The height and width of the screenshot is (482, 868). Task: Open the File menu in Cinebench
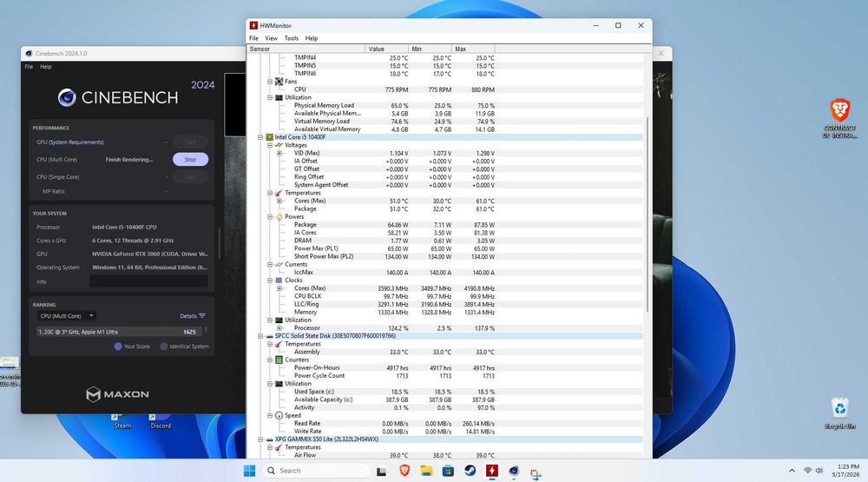[x=29, y=67]
